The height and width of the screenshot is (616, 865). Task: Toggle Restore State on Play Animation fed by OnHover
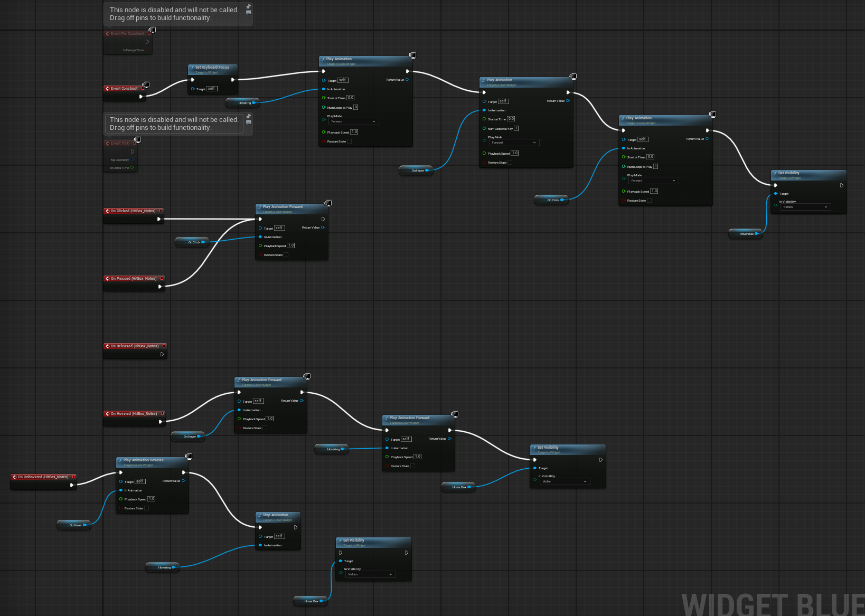[510, 163]
